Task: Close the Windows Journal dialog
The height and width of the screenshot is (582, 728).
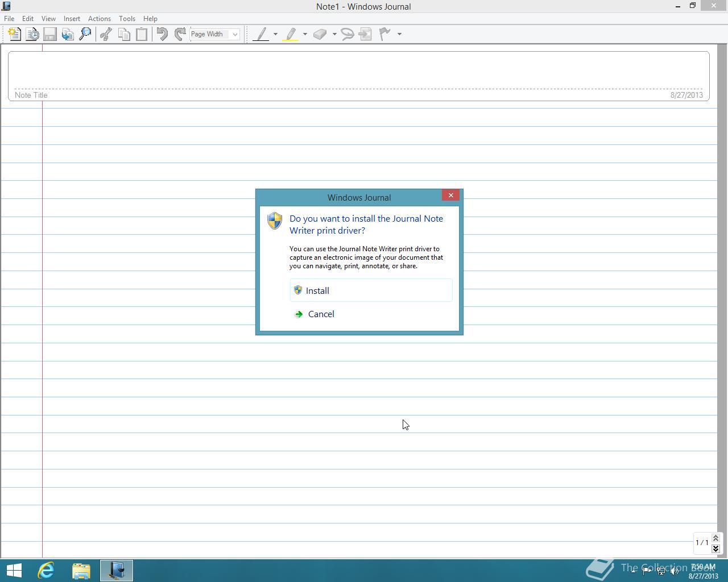Action: tap(450, 196)
